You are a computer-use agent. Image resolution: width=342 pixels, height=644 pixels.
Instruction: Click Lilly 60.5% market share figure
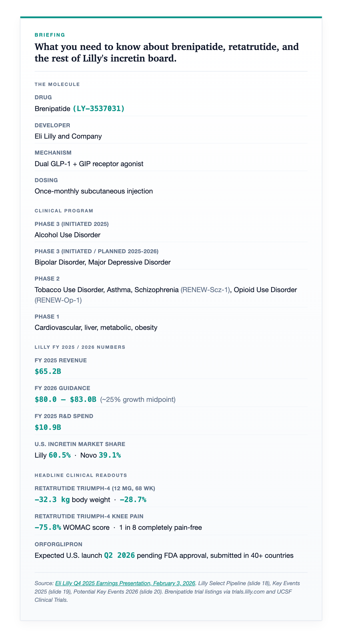(53, 455)
